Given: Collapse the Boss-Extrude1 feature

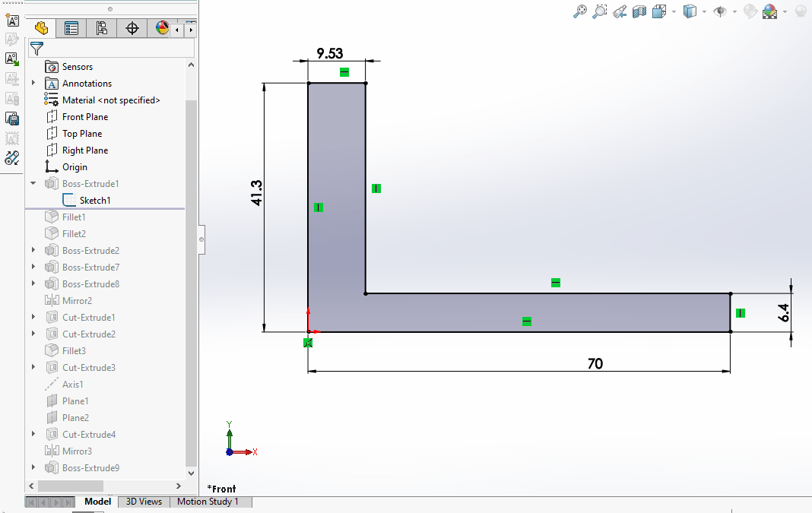Looking at the screenshot, I should point(33,183).
